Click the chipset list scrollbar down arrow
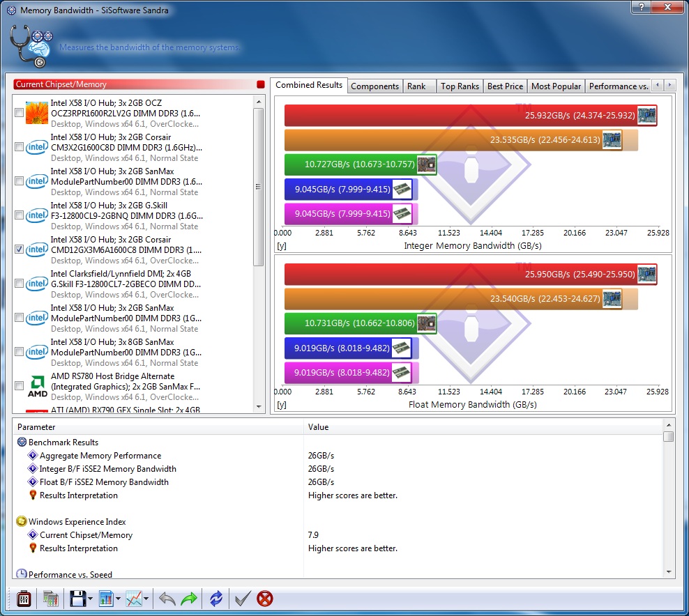 [258, 407]
